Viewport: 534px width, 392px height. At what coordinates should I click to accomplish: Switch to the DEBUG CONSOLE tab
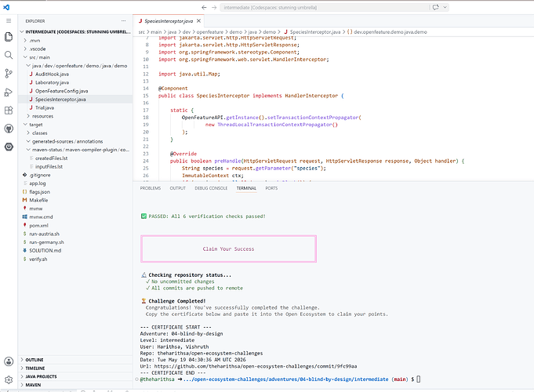pyautogui.click(x=211, y=188)
